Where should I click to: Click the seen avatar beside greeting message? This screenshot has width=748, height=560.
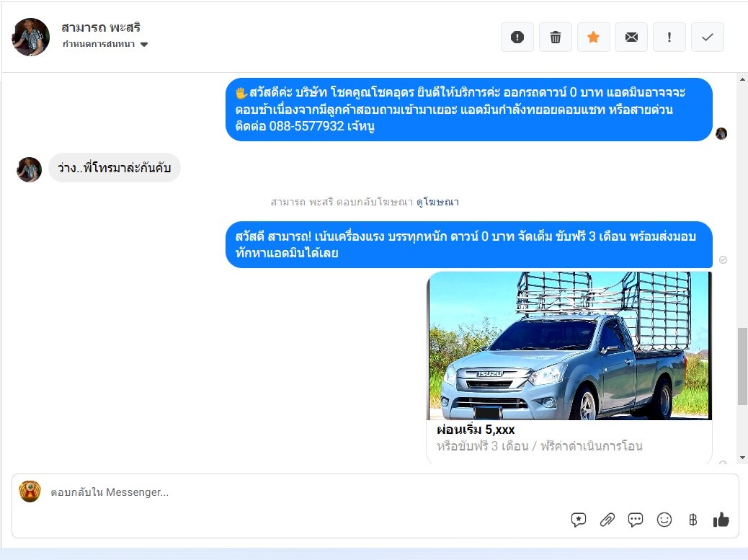pos(721,133)
